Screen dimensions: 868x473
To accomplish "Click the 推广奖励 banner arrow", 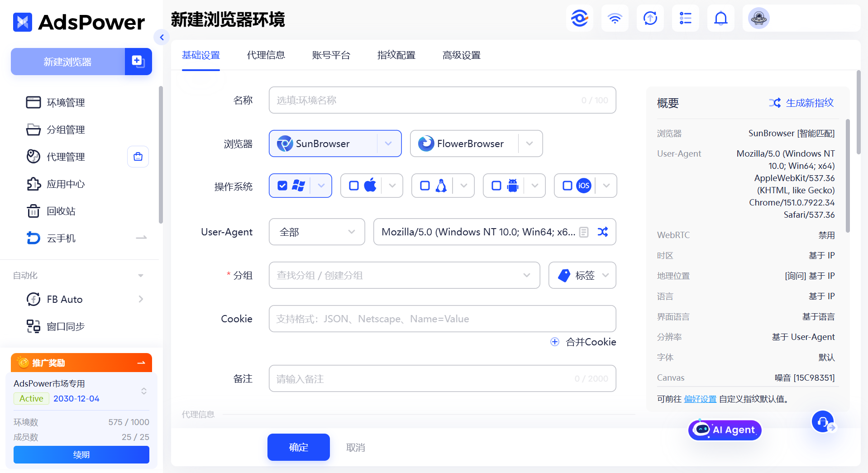I will 141,363.
